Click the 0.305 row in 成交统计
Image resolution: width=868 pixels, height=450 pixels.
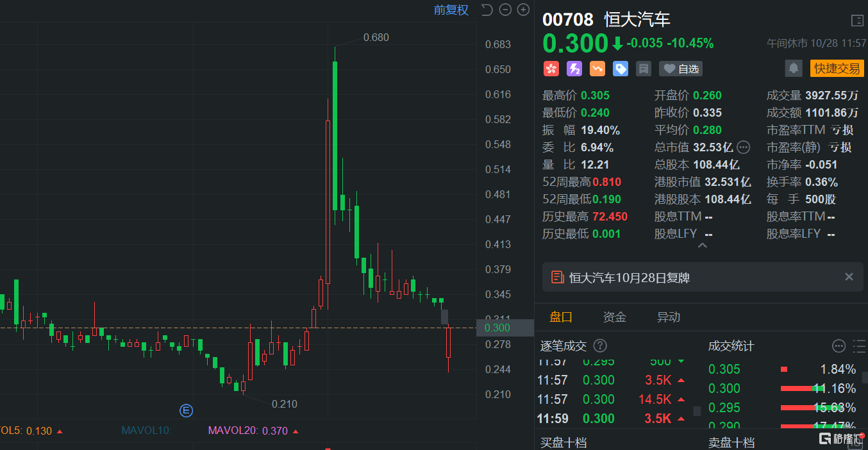pos(782,369)
